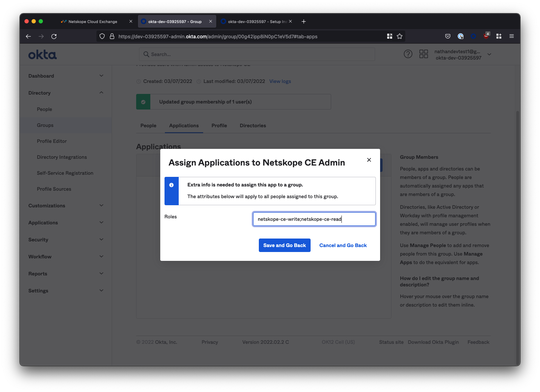The height and width of the screenshot is (392, 540).
Task: Click the browser back arrow
Action: pyautogui.click(x=28, y=37)
